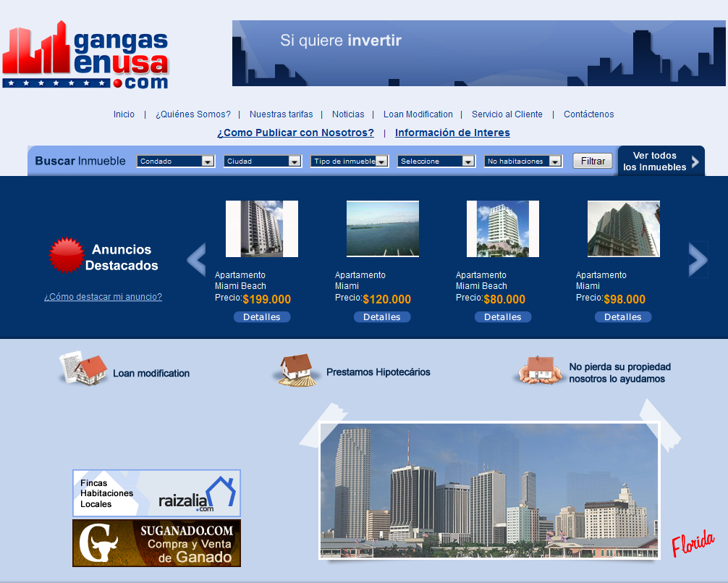The image size is (728, 583).
Task: Click Detalles for the $199.000 apartment
Action: [x=262, y=316]
